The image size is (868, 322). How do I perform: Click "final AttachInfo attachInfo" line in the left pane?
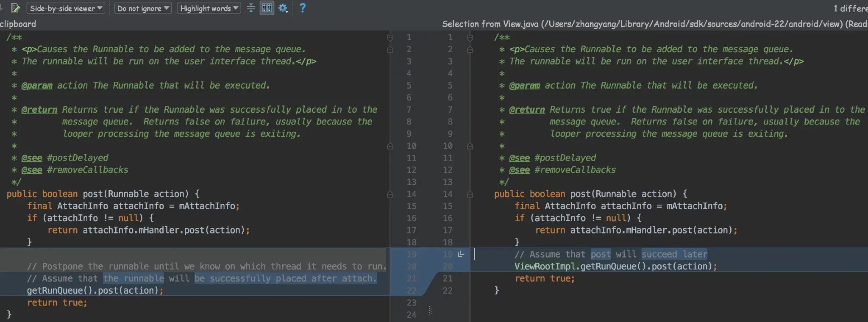pyautogui.click(x=134, y=206)
